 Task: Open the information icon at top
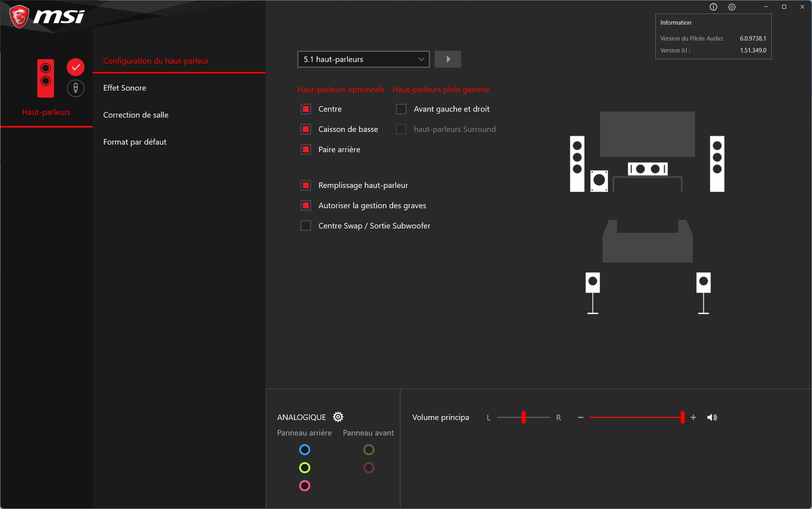click(x=713, y=7)
